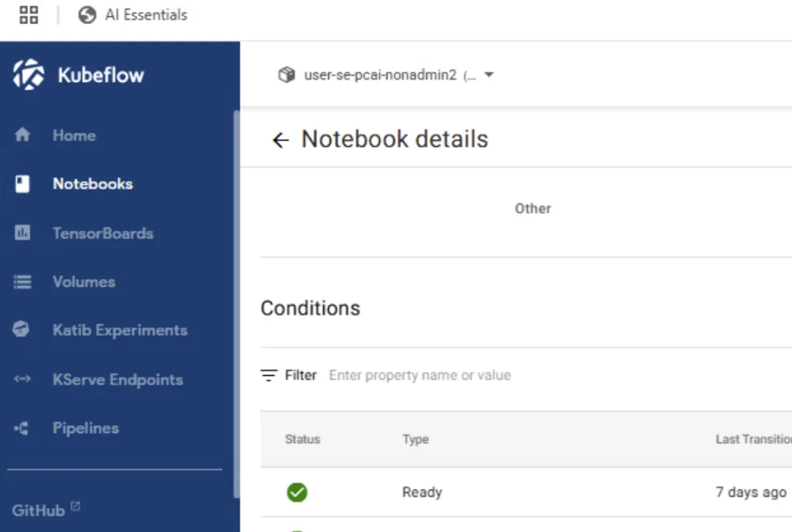Open the GitHub external link
Image resolution: width=792 pixels, height=532 pixels.
(x=46, y=510)
